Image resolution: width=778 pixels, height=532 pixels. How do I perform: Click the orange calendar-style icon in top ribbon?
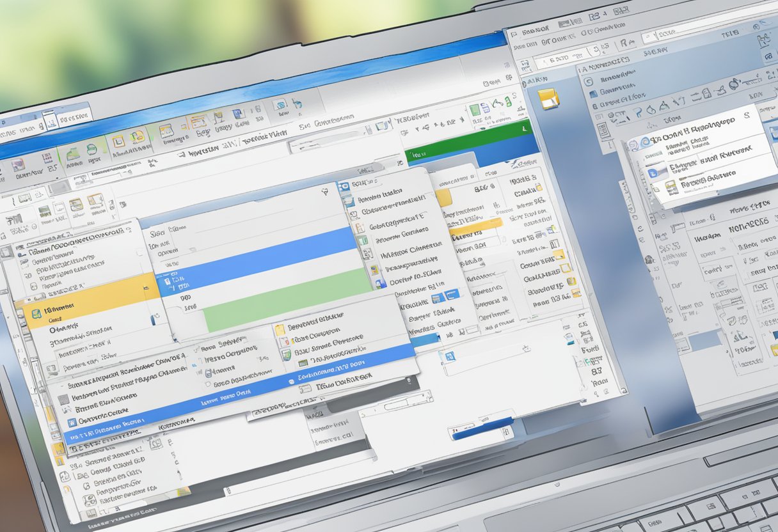tap(198, 121)
